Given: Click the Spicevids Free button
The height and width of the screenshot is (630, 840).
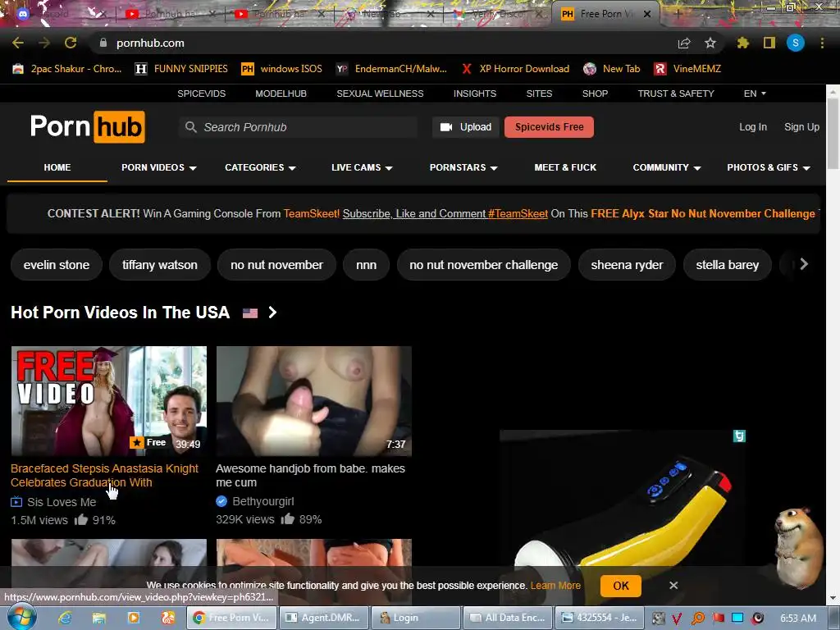Looking at the screenshot, I should click(549, 127).
